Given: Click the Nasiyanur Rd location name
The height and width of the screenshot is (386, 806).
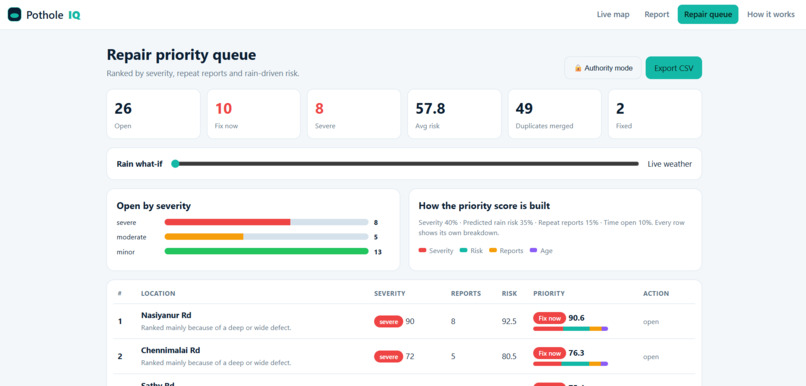Looking at the screenshot, I should (x=166, y=315).
